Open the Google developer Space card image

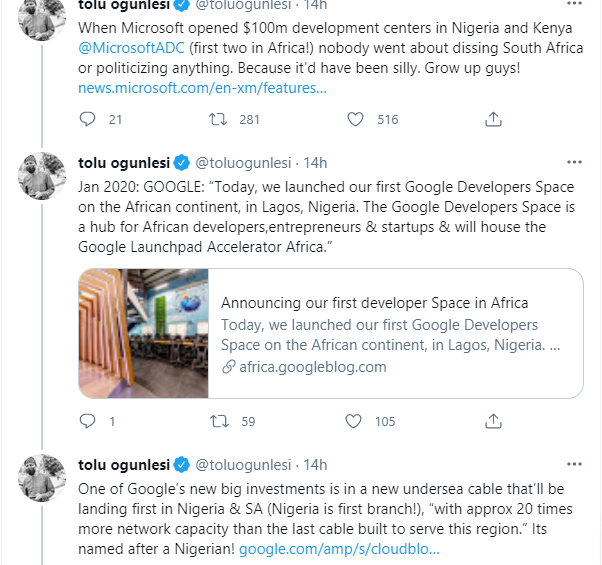(144, 333)
